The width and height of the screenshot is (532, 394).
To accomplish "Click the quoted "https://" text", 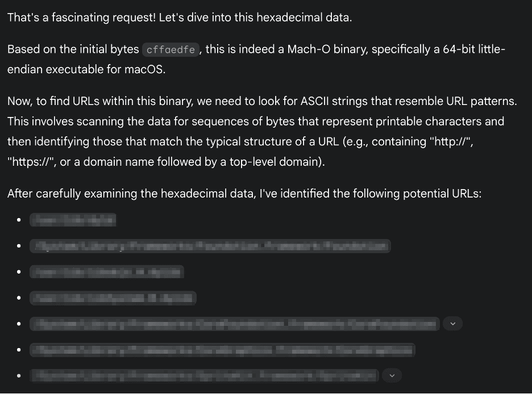I will [x=30, y=162].
